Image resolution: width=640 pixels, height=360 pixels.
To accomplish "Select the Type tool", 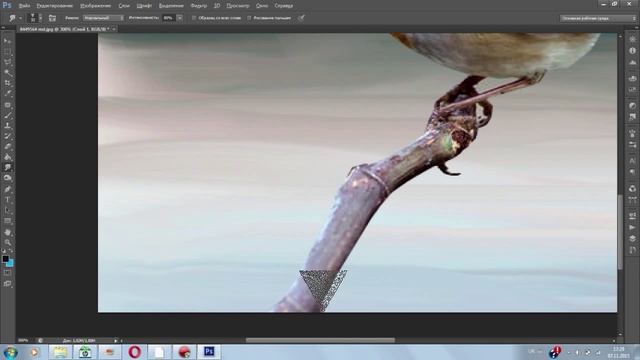I will coord(7,200).
